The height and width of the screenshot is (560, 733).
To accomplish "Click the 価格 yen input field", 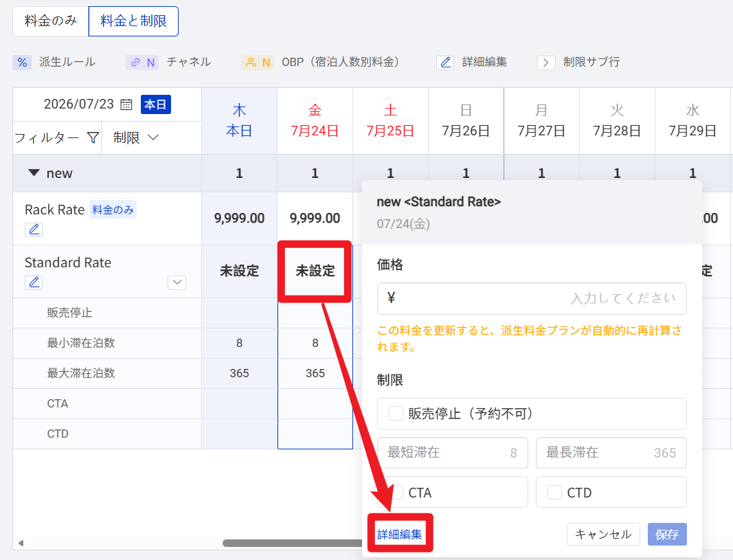I will click(x=532, y=298).
